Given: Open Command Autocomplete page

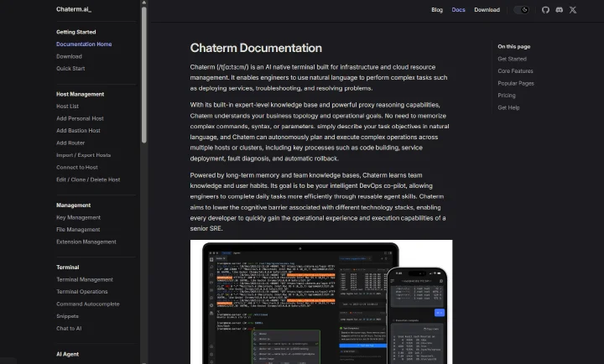Looking at the screenshot, I should point(88,304).
